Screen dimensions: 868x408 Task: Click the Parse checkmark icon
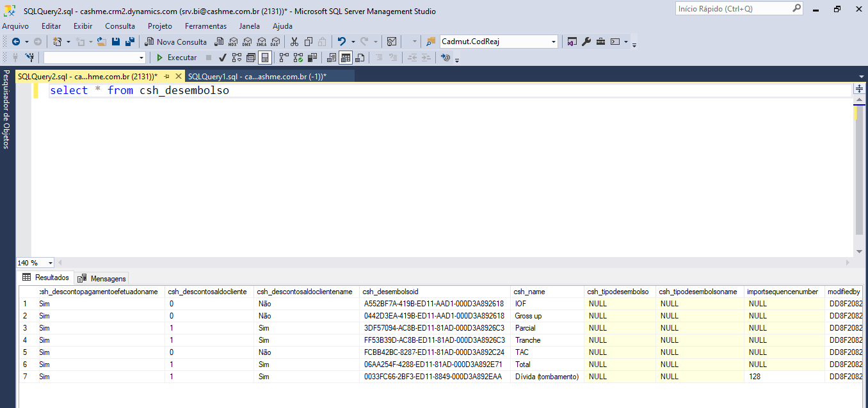coord(222,58)
